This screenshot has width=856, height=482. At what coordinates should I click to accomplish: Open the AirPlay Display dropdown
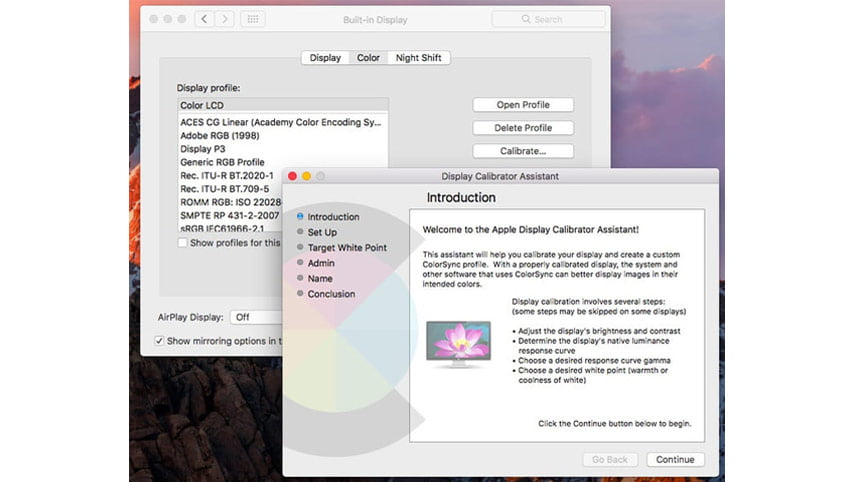click(x=257, y=317)
